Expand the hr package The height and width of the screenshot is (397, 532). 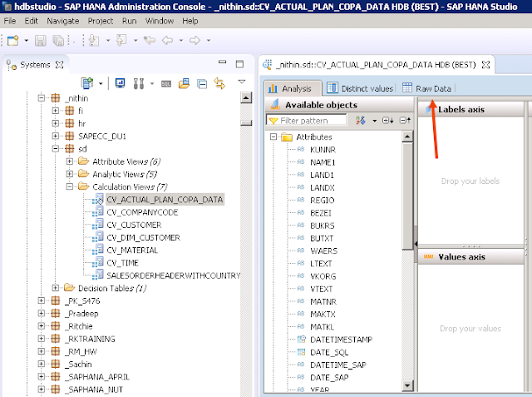click(x=56, y=123)
